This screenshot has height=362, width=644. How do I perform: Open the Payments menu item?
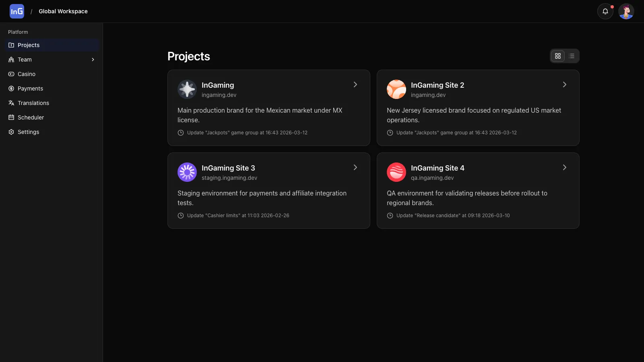coord(30,88)
